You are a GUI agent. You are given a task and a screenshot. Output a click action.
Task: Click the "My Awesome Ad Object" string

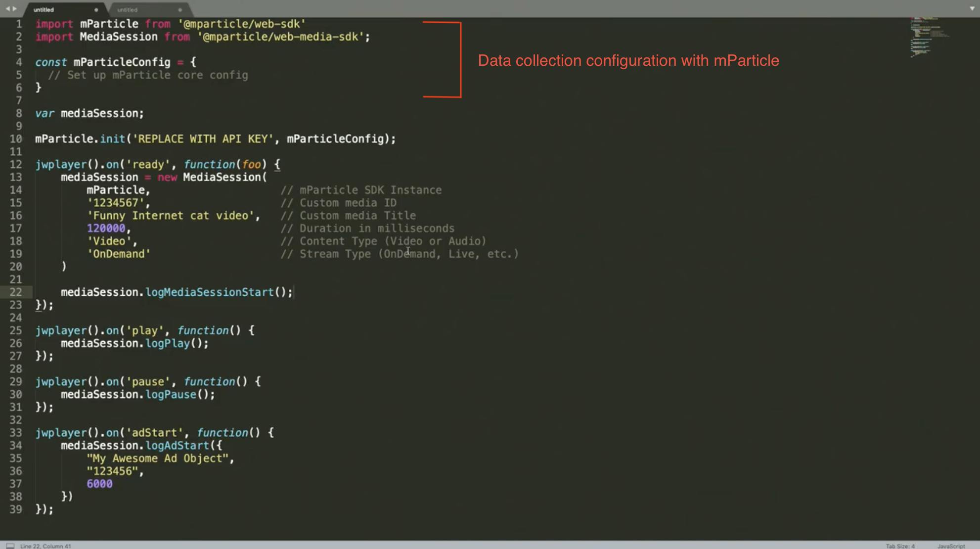pyautogui.click(x=158, y=458)
